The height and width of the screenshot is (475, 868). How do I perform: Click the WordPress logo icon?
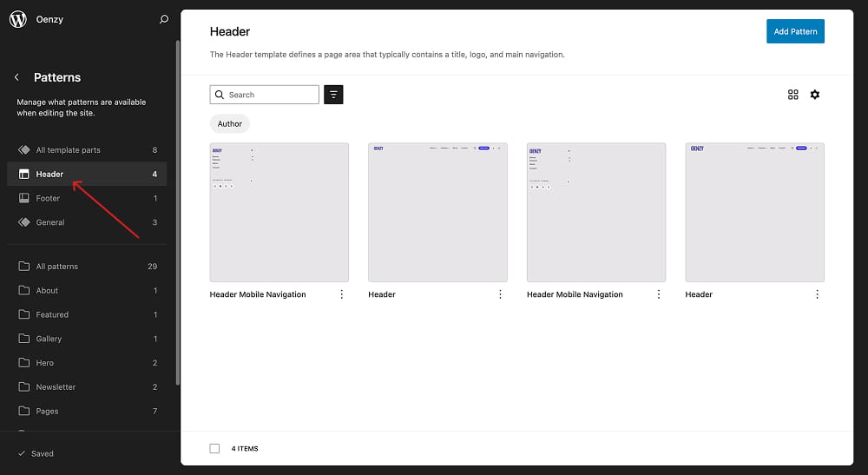point(18,19)
